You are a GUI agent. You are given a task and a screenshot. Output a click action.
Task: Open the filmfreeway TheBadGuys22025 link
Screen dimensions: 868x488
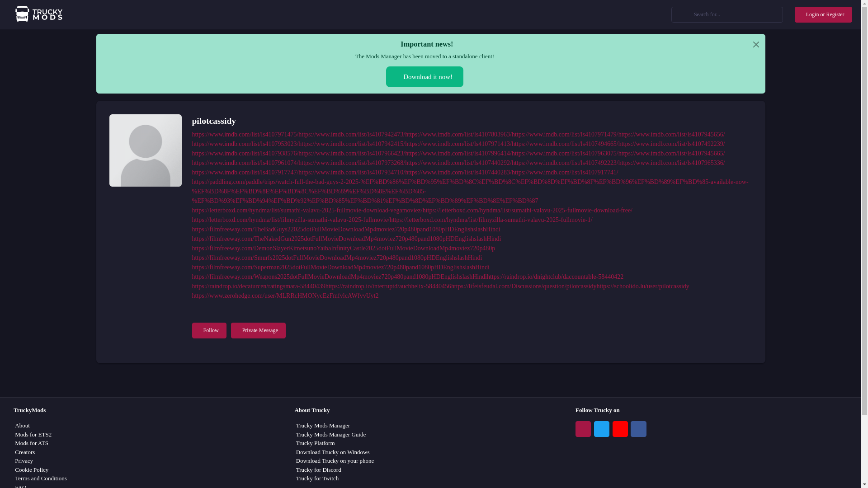click(346, 230)
